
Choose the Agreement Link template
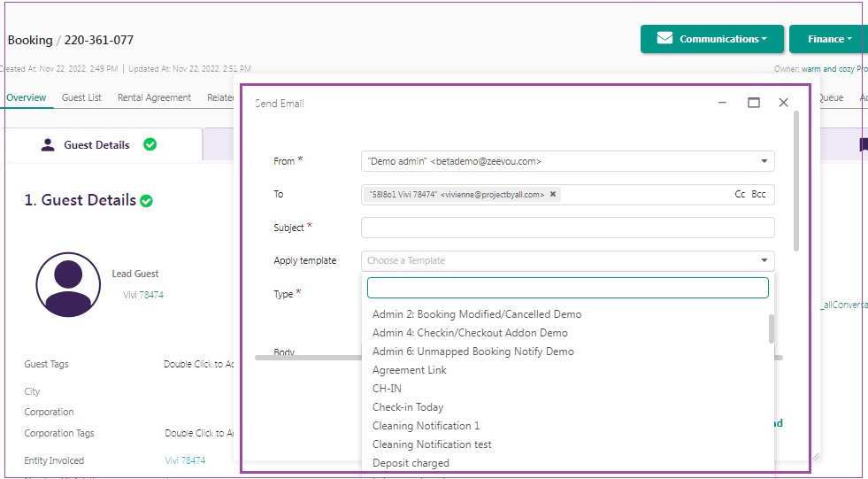pyautogui.click(x=409, y=370)
